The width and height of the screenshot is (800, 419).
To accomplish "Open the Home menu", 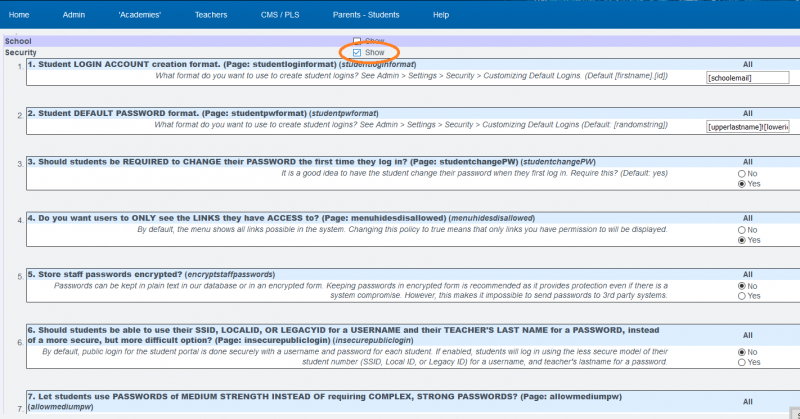I will pos(18,15).
